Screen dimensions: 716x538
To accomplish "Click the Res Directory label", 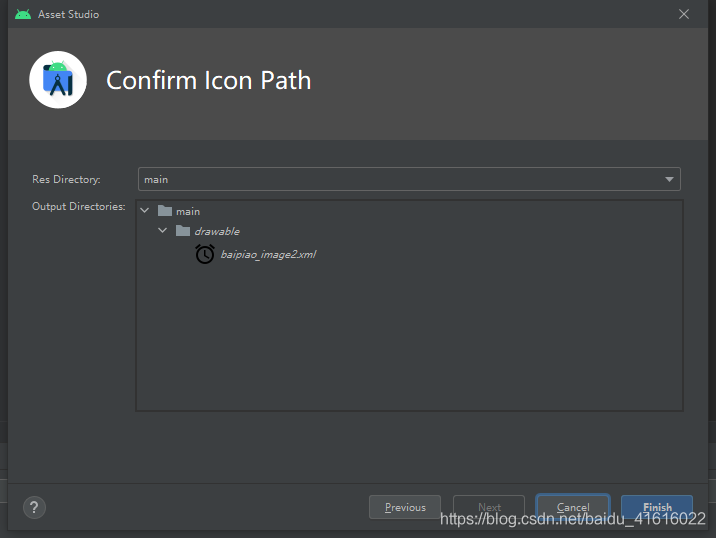I will tap(66, 179).
